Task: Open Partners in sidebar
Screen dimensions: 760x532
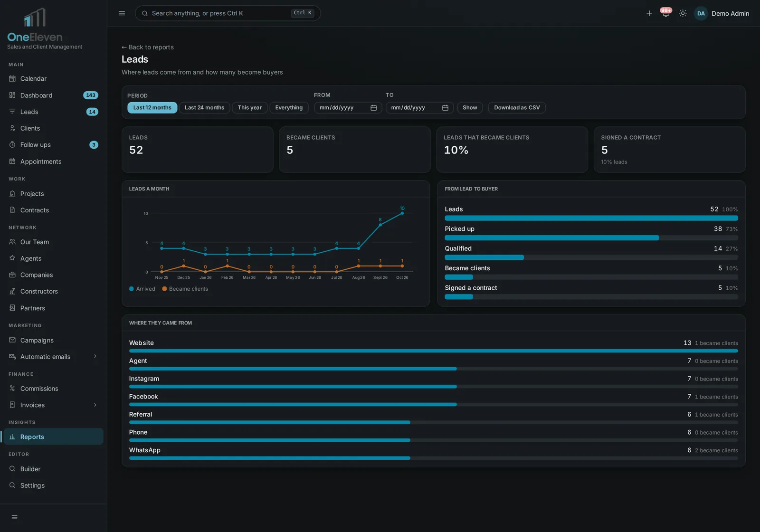Action: pos(53,308)
